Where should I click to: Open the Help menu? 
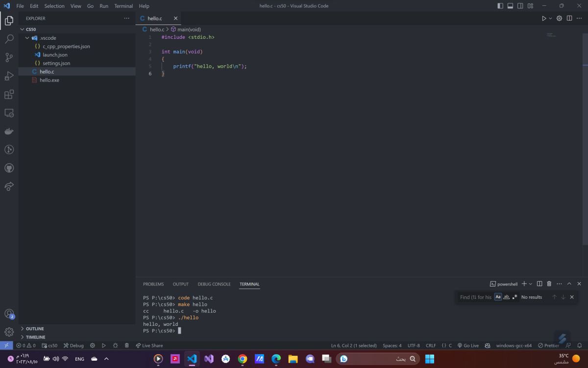tap(144, 6)
